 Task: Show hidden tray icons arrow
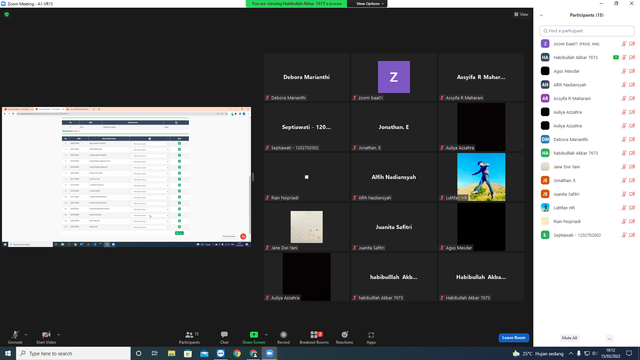571,353
